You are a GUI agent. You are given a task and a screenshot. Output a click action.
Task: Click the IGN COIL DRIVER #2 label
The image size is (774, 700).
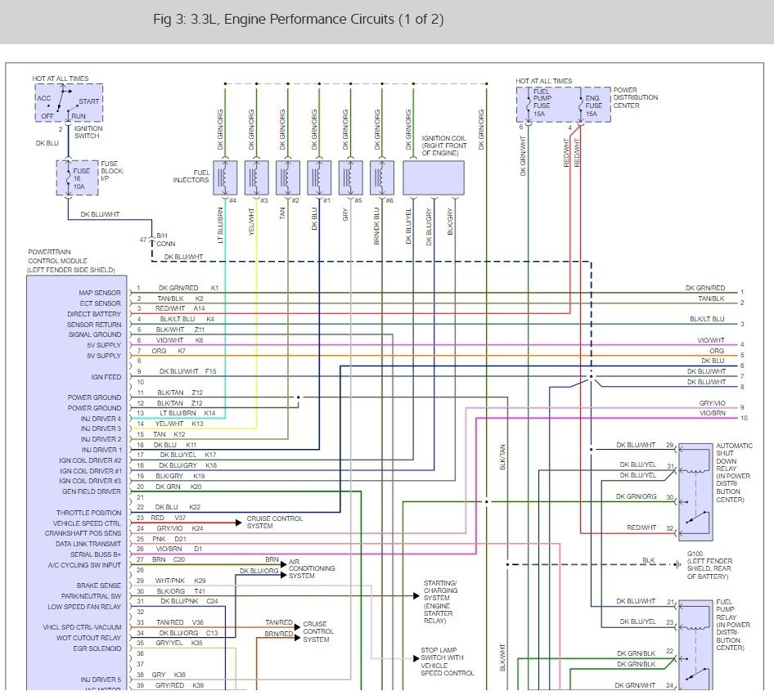90,460
